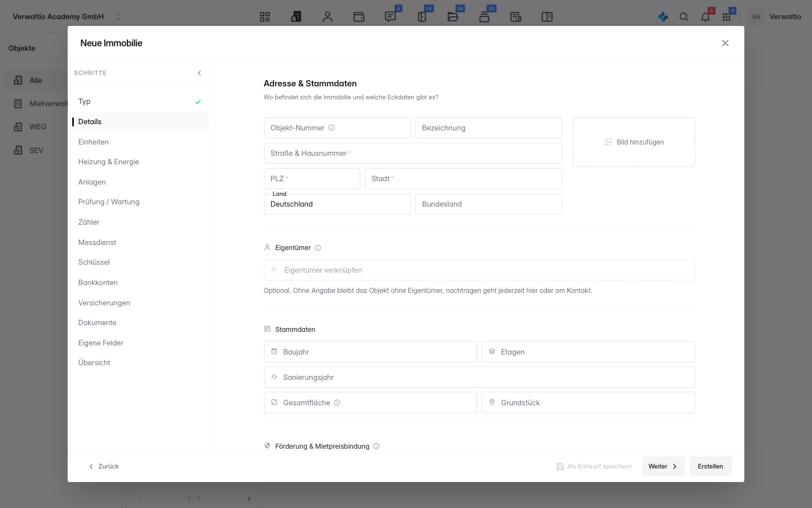Open the folder icon with badge 24

coord(453,17)
